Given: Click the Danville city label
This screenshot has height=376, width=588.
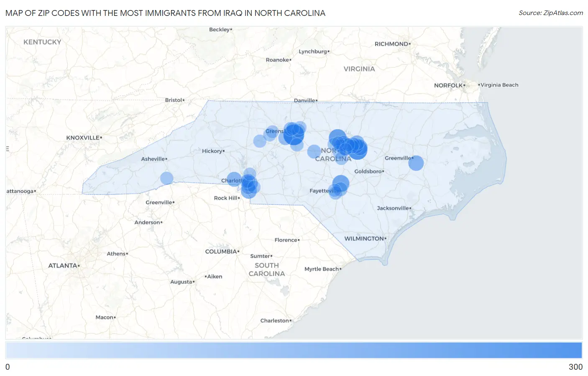Looking at the screenshot, I should coord(304,100).
